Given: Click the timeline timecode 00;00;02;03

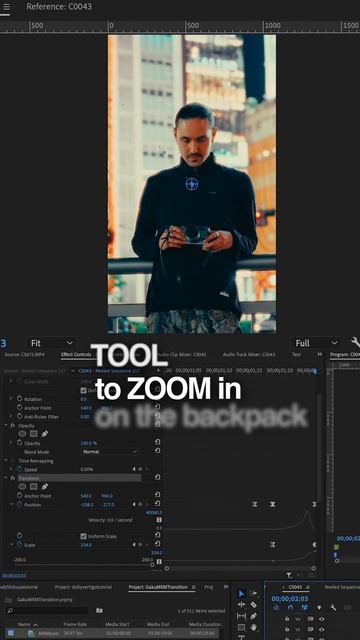Looking at the screenshot, I should coord(290,598).
